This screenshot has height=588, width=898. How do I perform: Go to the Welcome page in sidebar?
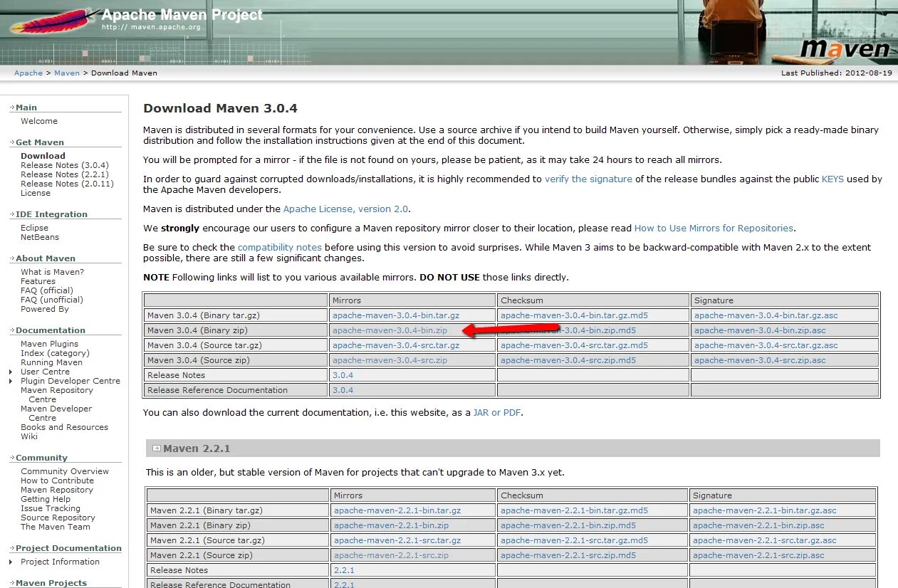click(39, 121)
